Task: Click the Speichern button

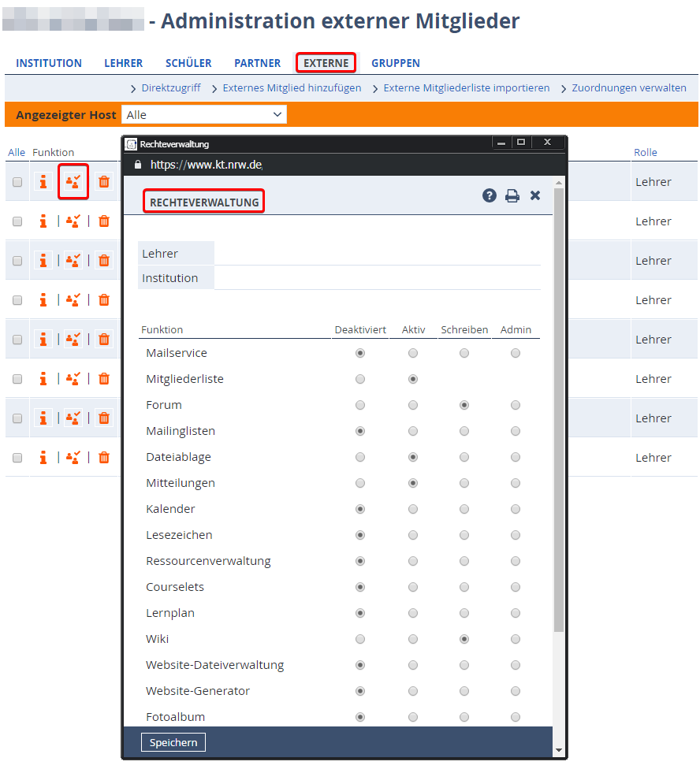Action: (173, 743)
